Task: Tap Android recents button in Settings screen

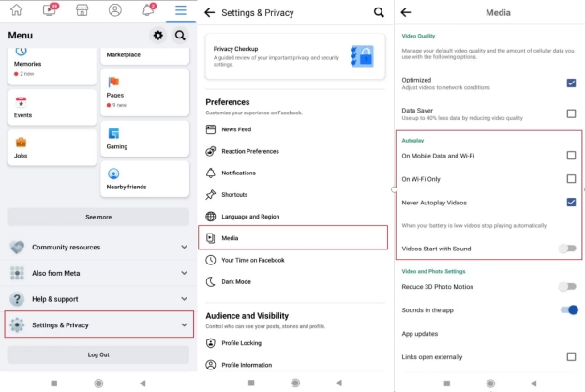Action: point(251,383)
